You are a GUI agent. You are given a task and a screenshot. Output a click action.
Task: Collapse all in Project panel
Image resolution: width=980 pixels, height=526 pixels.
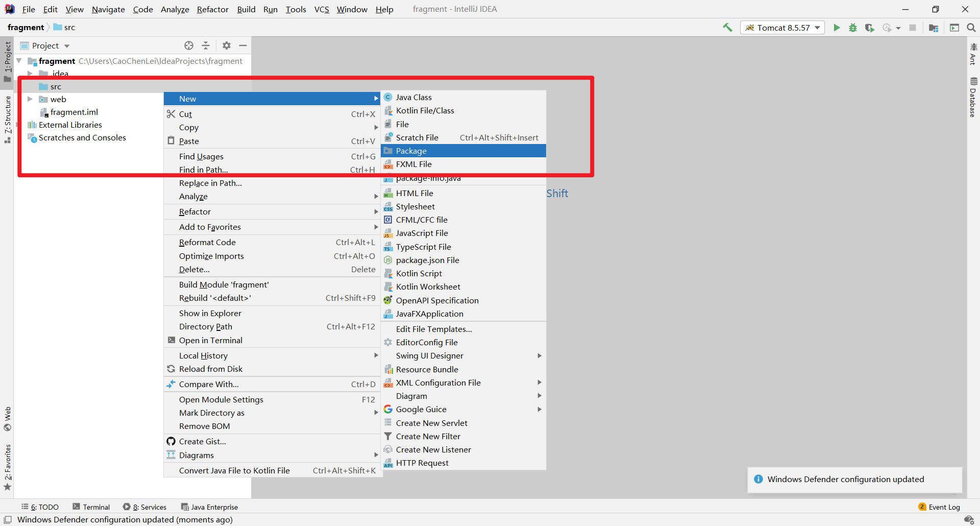point(206,45)
